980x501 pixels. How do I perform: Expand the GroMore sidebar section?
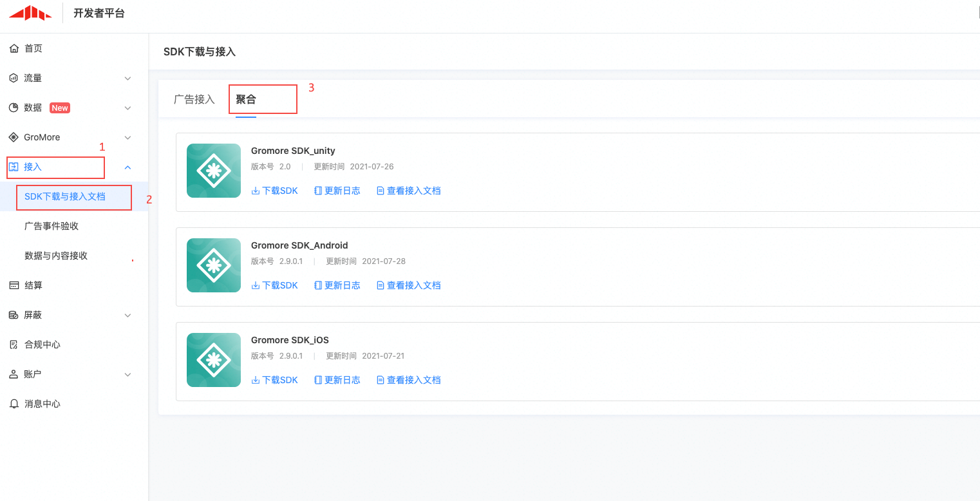point(127,138)
